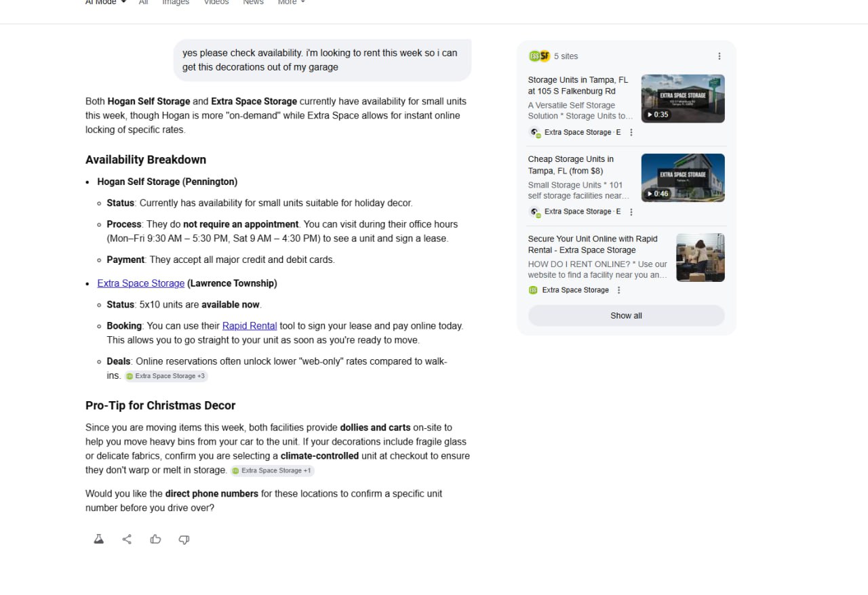The height and width of the screenshot is (595, 868).
Task: Give the response a thumbs down
Action: [184, 539]
